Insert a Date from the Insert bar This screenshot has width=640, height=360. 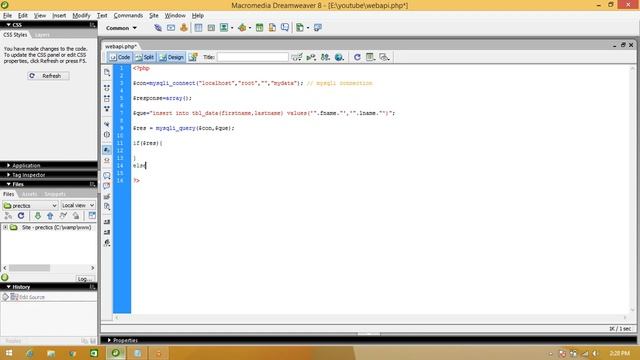260,28
